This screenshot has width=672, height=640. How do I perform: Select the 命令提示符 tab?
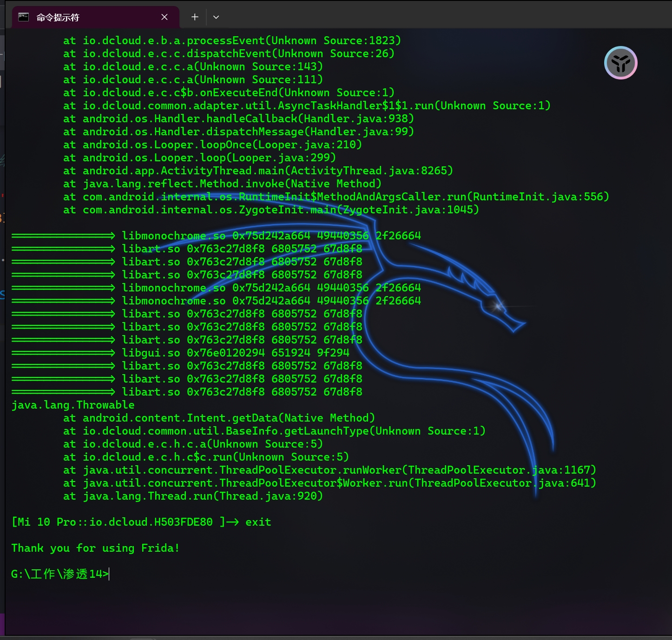84,17
